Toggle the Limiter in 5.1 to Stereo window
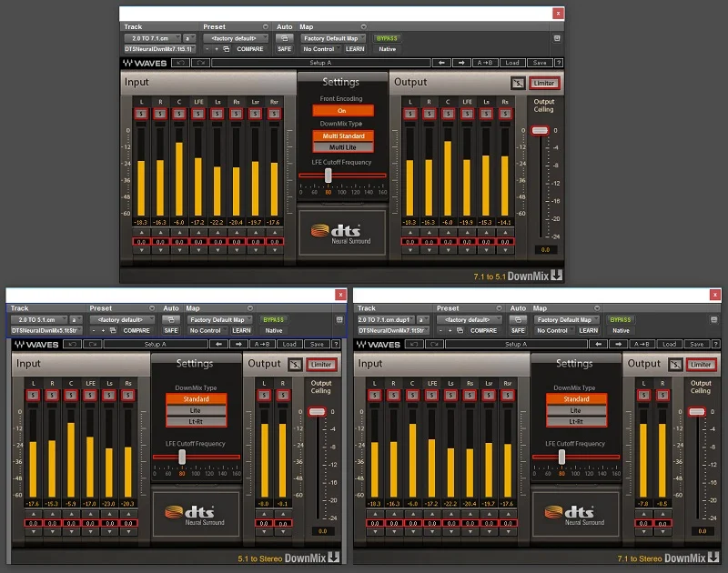The image size is (728, 573). (x=321, y=365)
